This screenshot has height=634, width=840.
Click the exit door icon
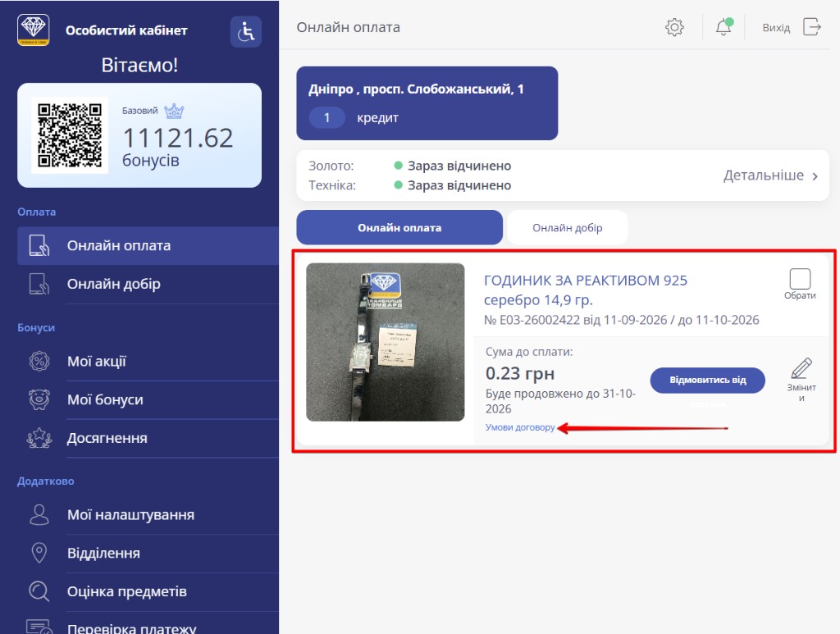point(811,26)
